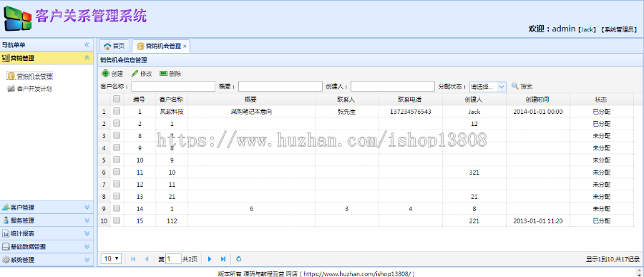Click the date 2013-01-01 11:20
This screenshot has width=644, height=277.
(537, 221)
